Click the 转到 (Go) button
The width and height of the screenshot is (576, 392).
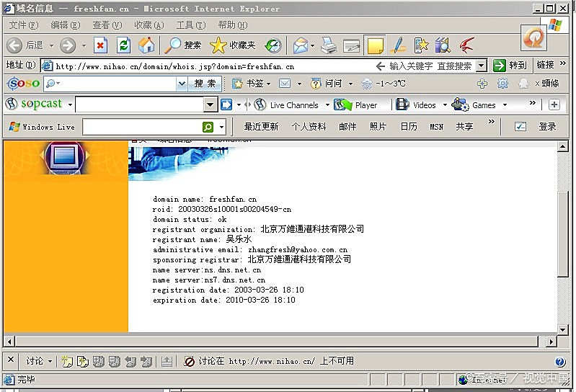pyautogui.click(x=510, y=66)
